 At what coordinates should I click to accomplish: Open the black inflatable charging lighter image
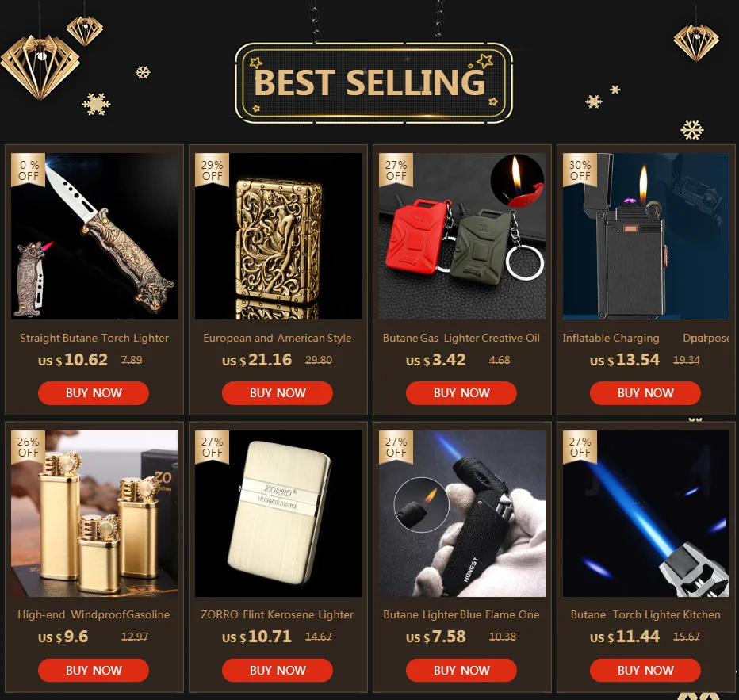point(645,236)
